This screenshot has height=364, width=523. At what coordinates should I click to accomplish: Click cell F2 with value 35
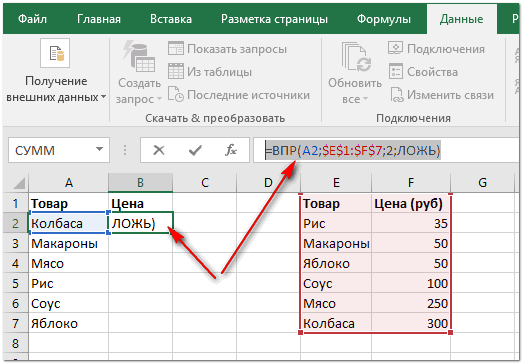(411, 223)
